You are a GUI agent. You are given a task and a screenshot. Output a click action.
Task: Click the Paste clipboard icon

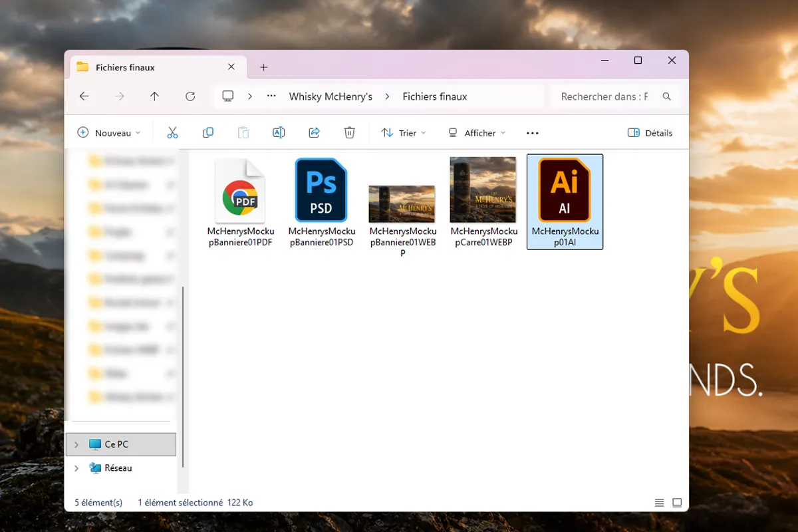pos(243,133)
